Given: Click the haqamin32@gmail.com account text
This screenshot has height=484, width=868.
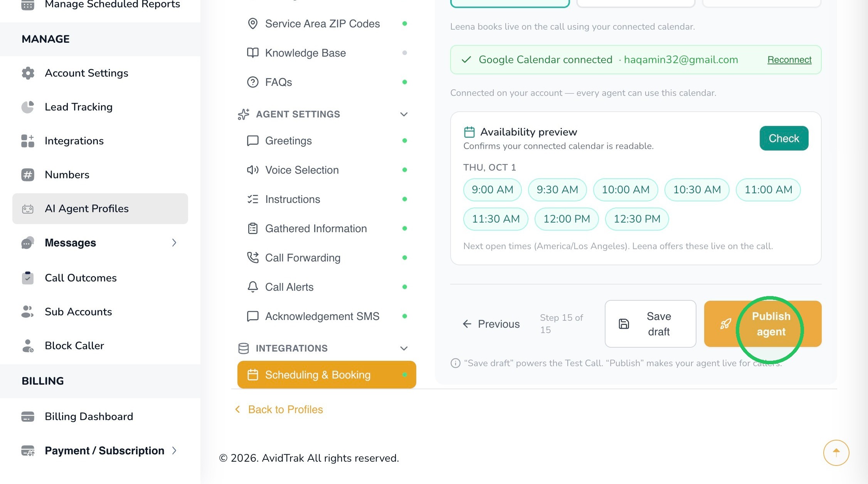Looking at the screenshot, I should [681, 60].
